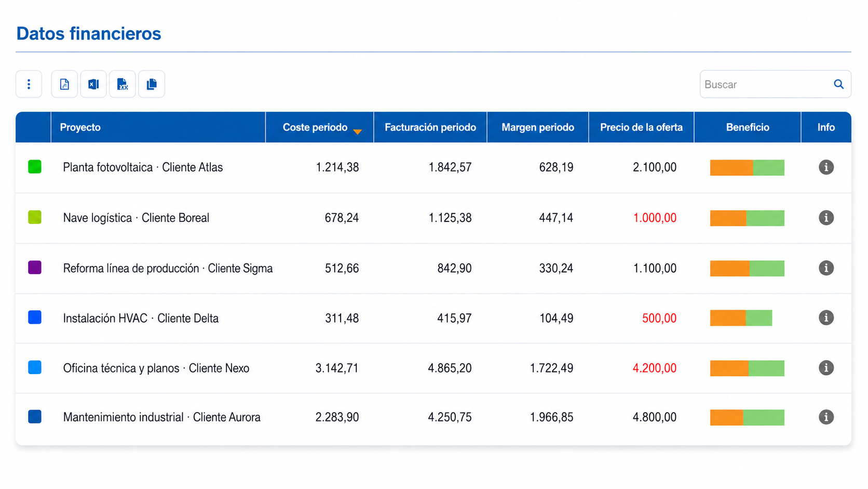Click the cost value 311,48
This screenshot has width=868, height=489.
pyautogui.click(x=342, y=318)
